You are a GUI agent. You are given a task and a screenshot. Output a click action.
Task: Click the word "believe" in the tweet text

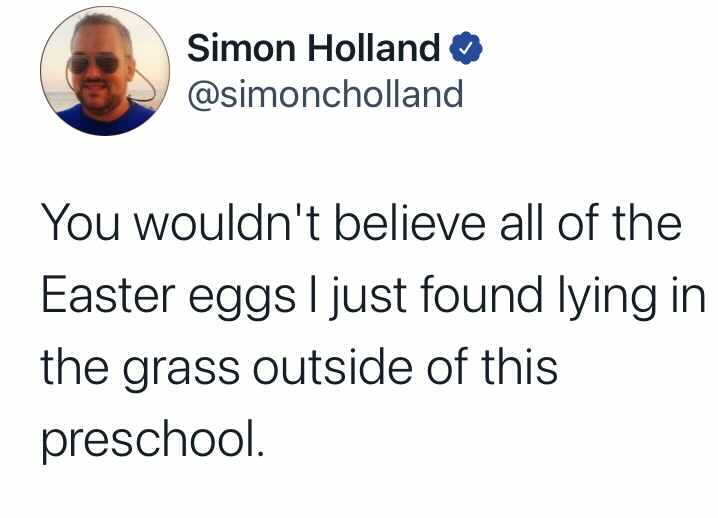tap(410, 222)
